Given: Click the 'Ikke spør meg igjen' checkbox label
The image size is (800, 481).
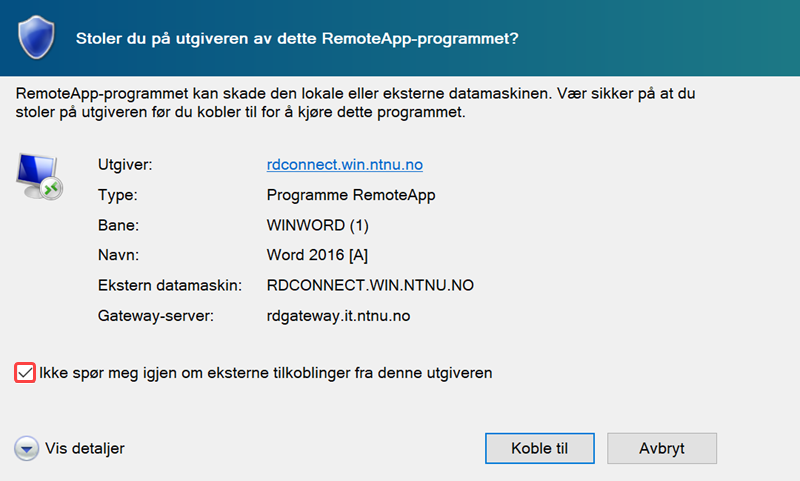Looking at the screenshot, I should click(x=265, y=373).
